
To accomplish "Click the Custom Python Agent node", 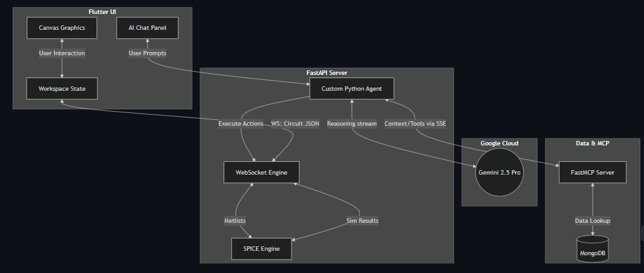I will tap(352, 88).
